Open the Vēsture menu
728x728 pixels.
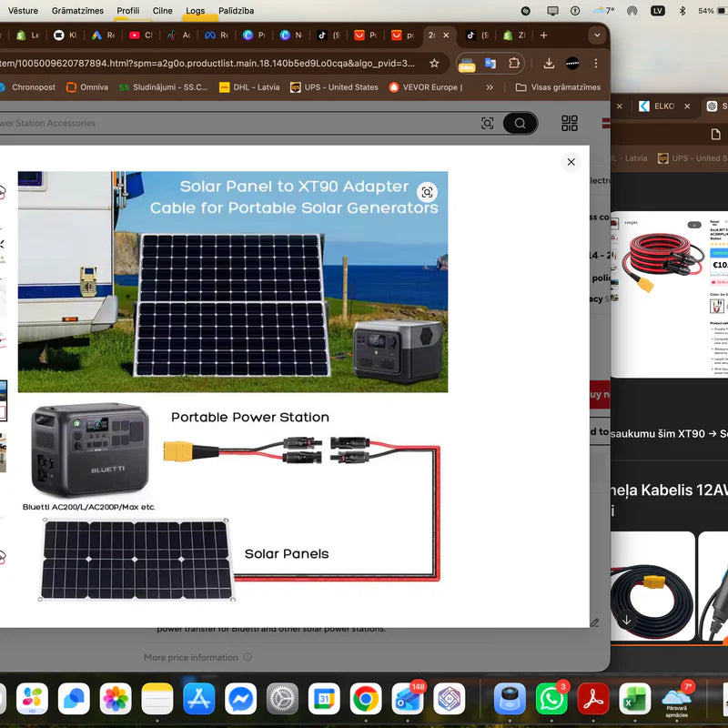click(x=23, y=10)
